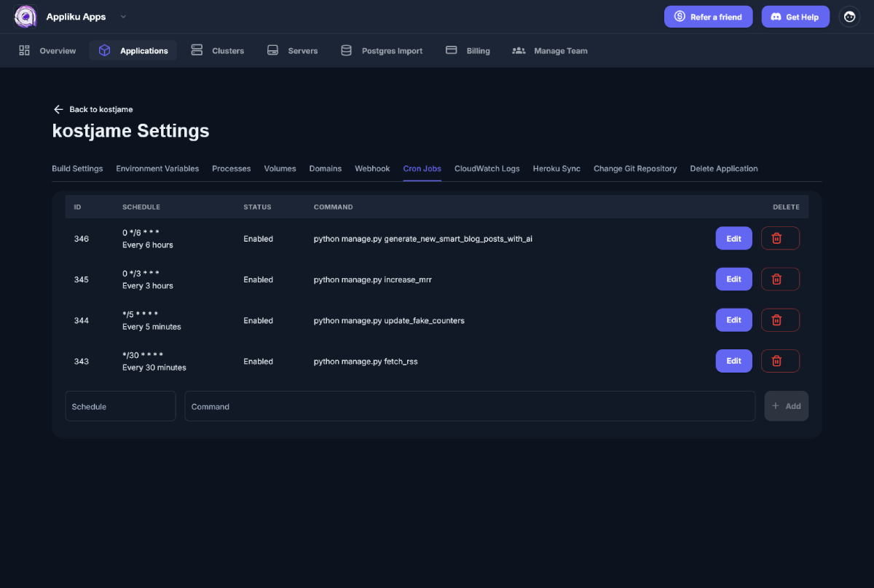Edit the increase_mrr cron job

point(733,279)
